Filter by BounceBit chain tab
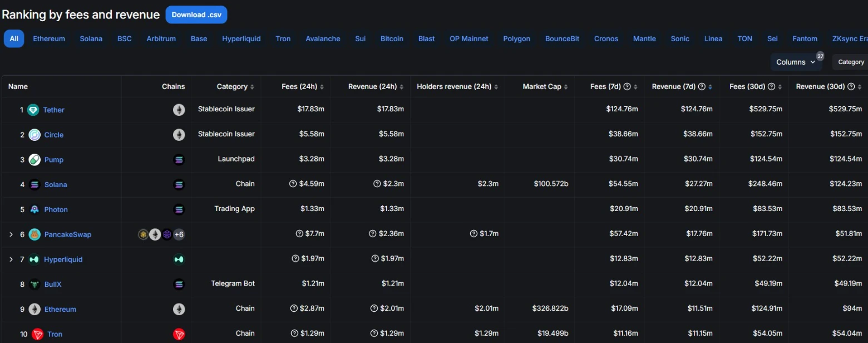 562,38
